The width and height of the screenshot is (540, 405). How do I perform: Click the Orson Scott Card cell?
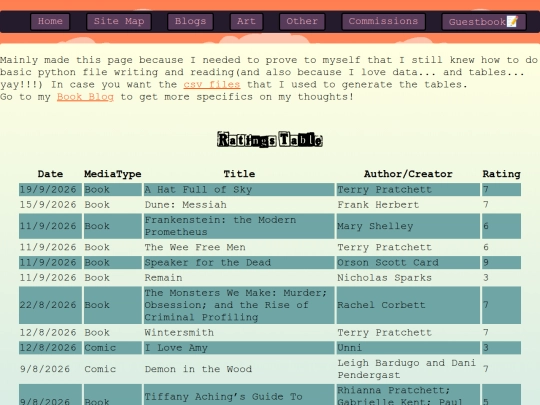tap(408, 262)
